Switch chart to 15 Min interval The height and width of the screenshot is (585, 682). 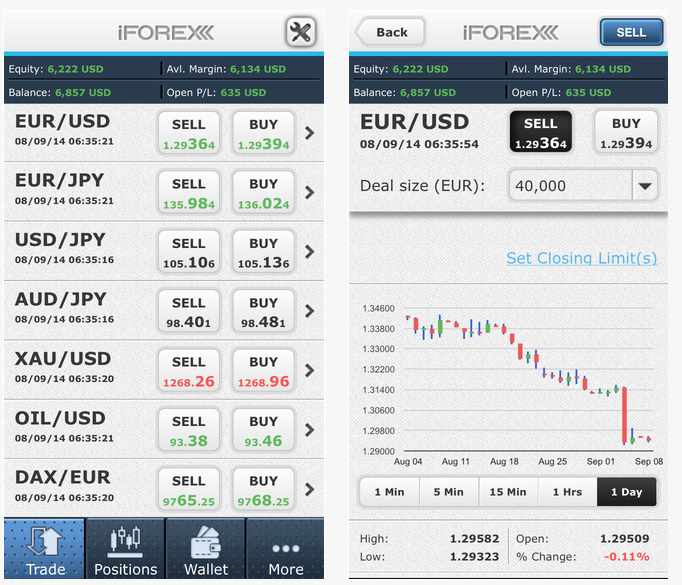(508, 492)
